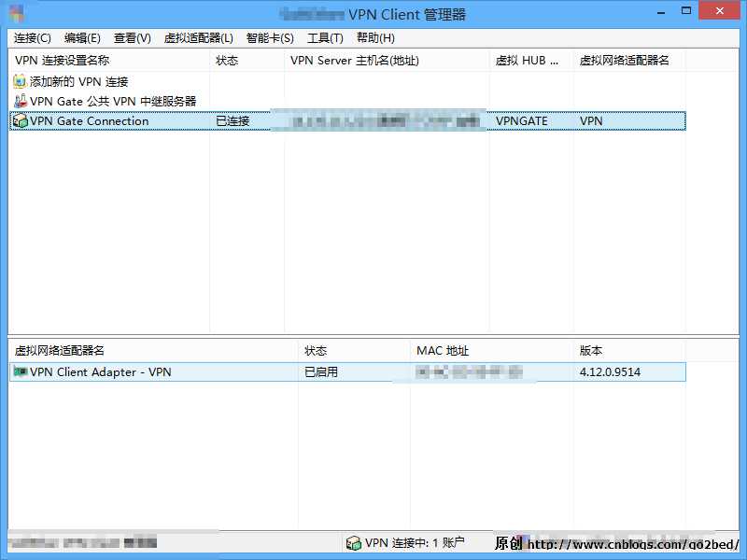The image size is (747, 560).
Task: Click the 已启用 adapter status cell
Action: point(321,371)
